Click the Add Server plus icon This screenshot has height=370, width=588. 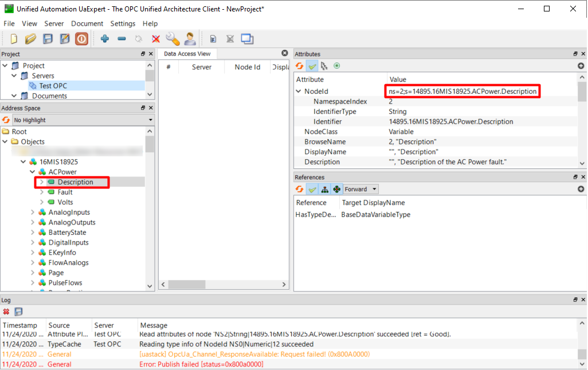[104, 39]
